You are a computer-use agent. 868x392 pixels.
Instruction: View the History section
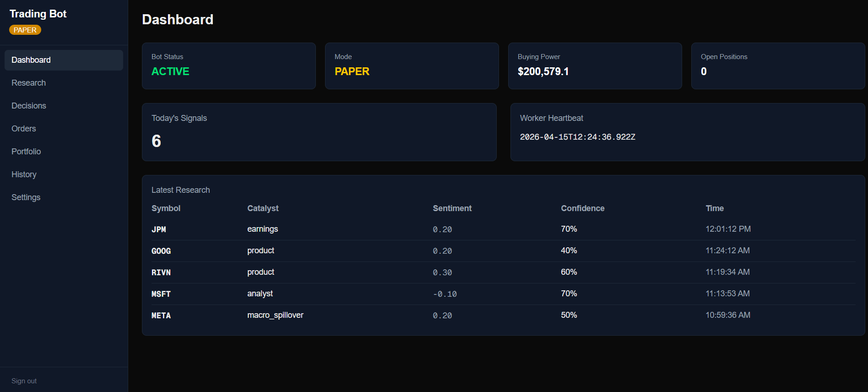click(64, 174)
